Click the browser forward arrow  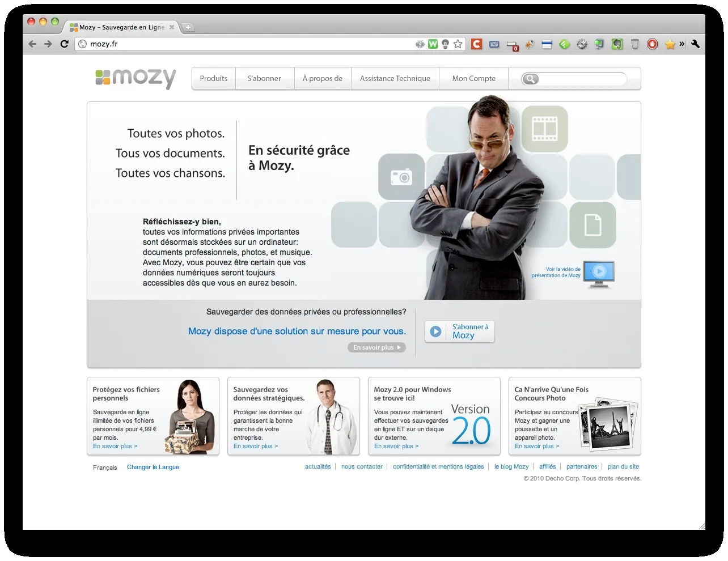48,44
